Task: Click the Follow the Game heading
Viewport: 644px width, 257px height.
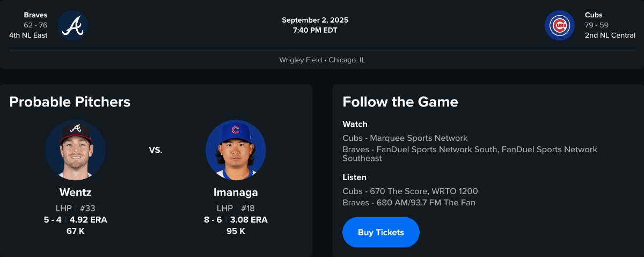Action: [x=400, y=102]
